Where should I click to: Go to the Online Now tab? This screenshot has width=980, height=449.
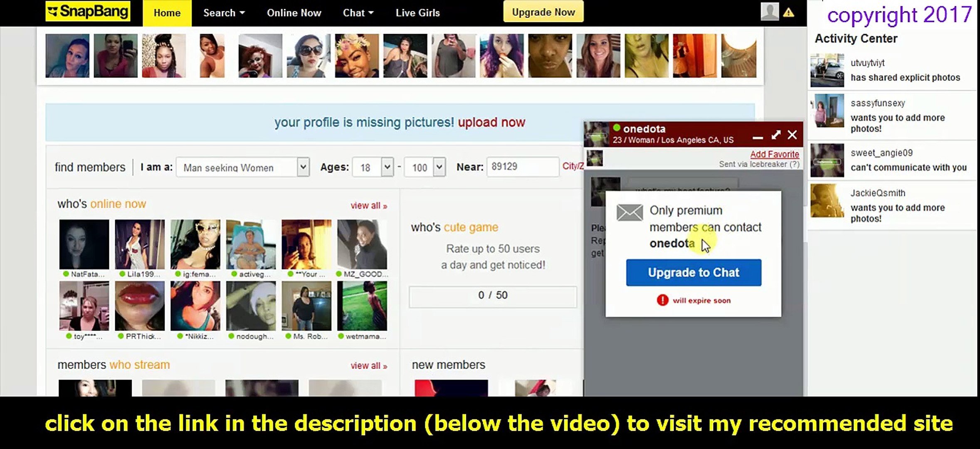[294, 13]
